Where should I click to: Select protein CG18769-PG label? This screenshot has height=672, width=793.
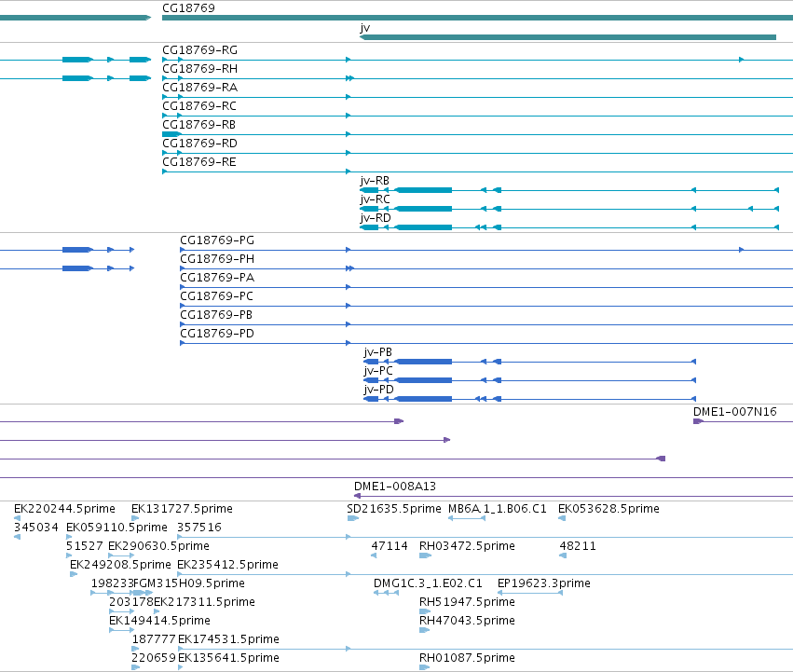coord(217,240)
